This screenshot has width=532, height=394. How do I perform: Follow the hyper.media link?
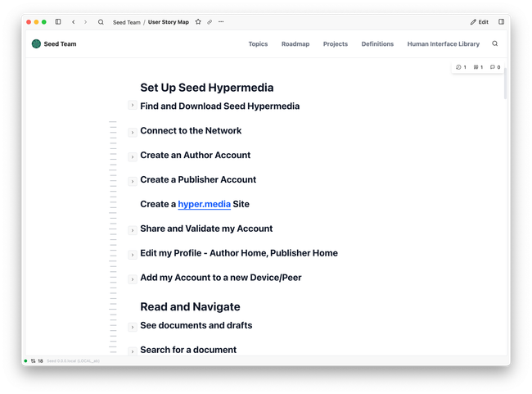click(204, 204)
